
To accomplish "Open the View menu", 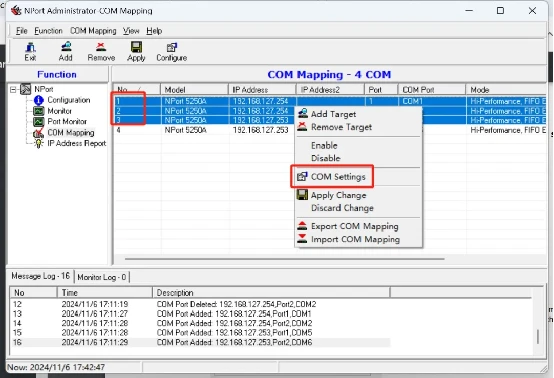I will (x=131, y=31).
